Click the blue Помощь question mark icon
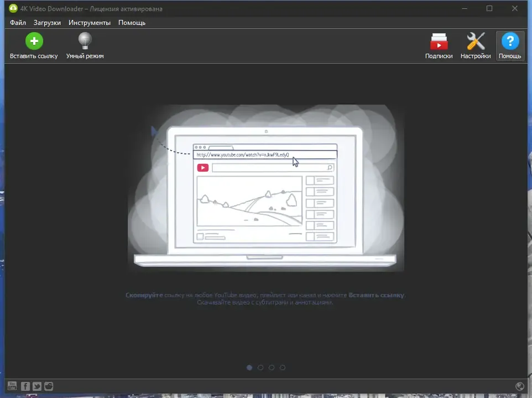The width and height of the screenshot is (532, 398). [x=510, y=41]
